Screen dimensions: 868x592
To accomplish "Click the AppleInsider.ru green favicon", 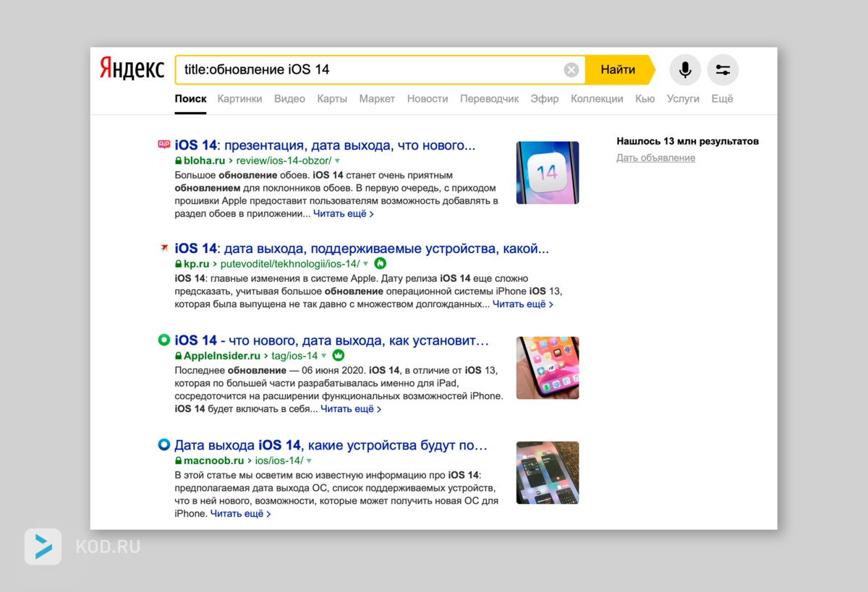I will pos(163,340).
